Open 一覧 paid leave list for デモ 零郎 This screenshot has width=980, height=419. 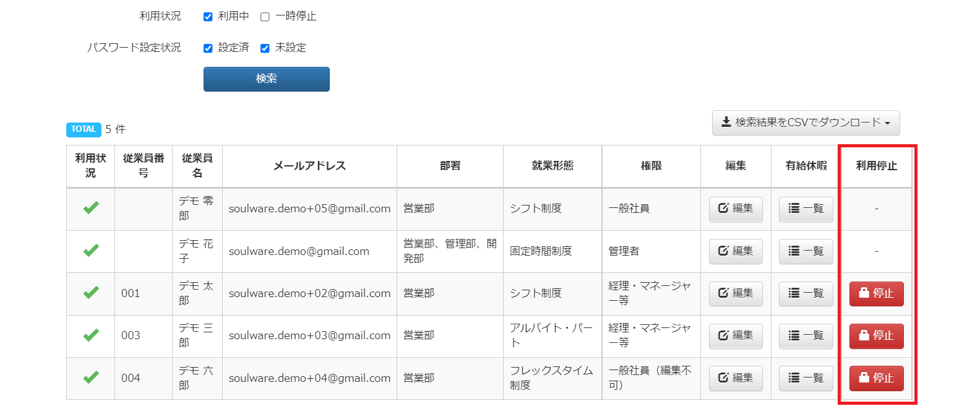point(806,209)
